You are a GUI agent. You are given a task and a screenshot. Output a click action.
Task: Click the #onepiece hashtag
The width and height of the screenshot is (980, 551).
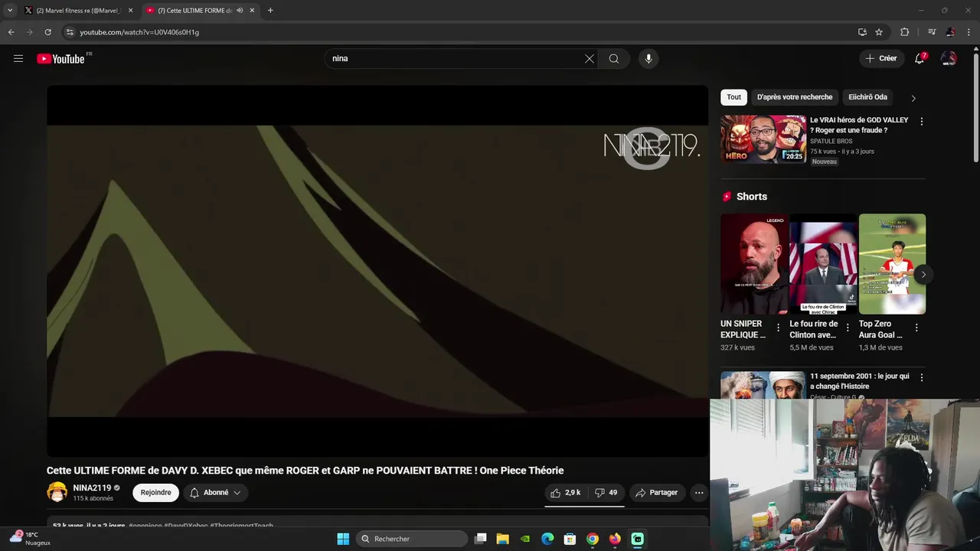tap(145, 526)
